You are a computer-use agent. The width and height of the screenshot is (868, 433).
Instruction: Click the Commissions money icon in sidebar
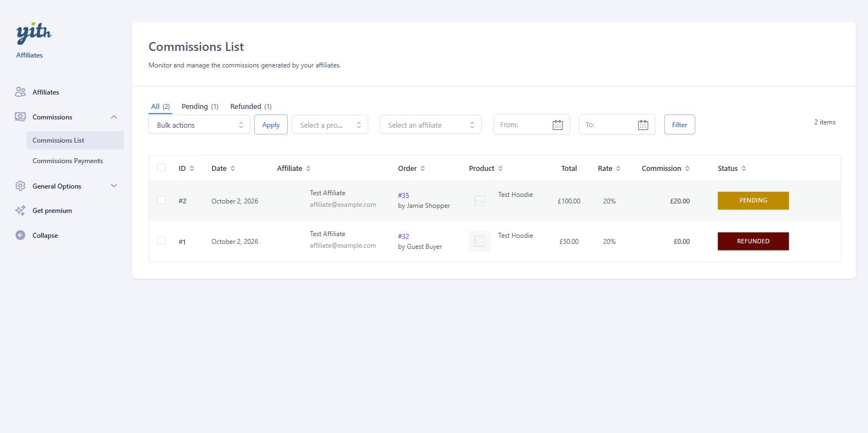(x=20, y=117)
